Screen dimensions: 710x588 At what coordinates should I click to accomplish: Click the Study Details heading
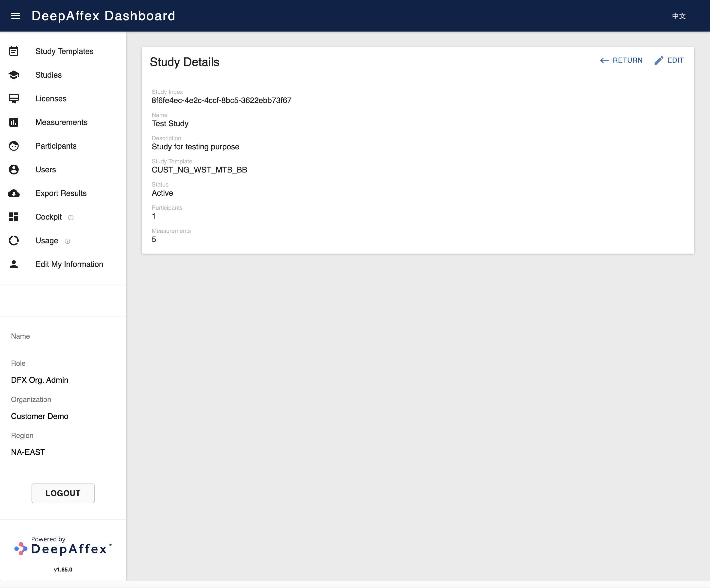(185, 62)
